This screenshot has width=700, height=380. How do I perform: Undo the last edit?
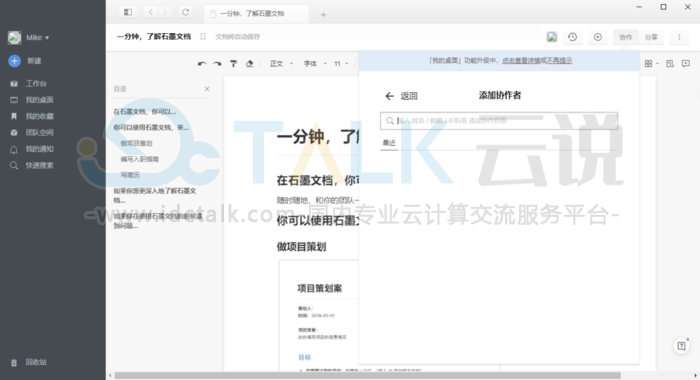click(x=202, y=64)
